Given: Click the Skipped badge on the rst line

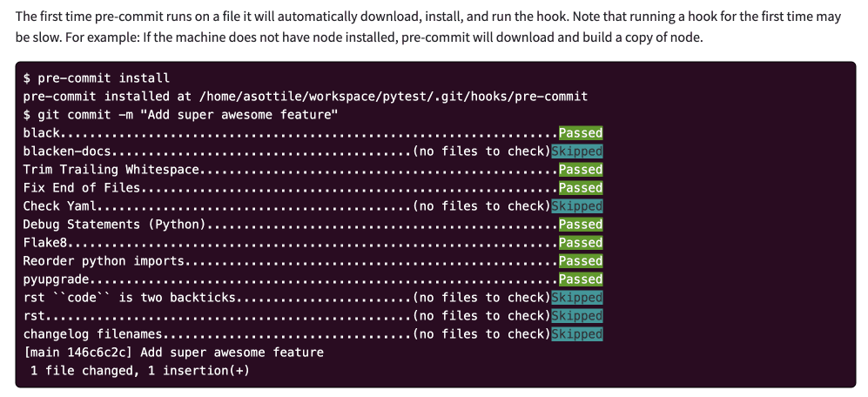Looking at the screenshot, I should coord(577,316).
